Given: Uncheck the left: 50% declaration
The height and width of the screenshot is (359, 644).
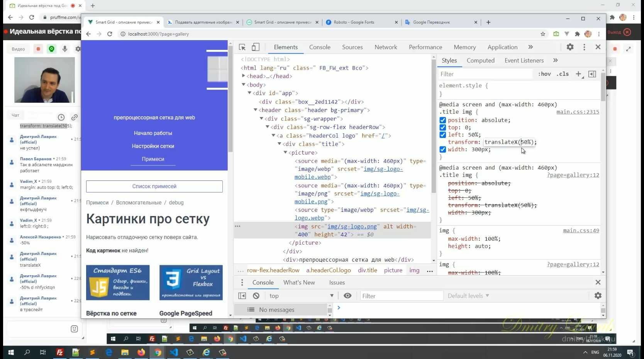Looking at the screenshot, I should point(443,135).
